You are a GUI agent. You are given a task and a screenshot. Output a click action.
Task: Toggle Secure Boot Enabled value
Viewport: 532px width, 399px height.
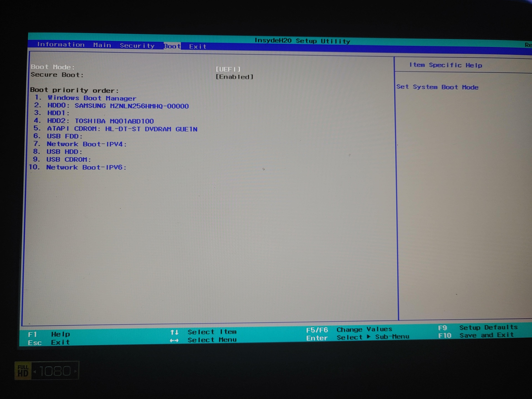coord(234,77)
